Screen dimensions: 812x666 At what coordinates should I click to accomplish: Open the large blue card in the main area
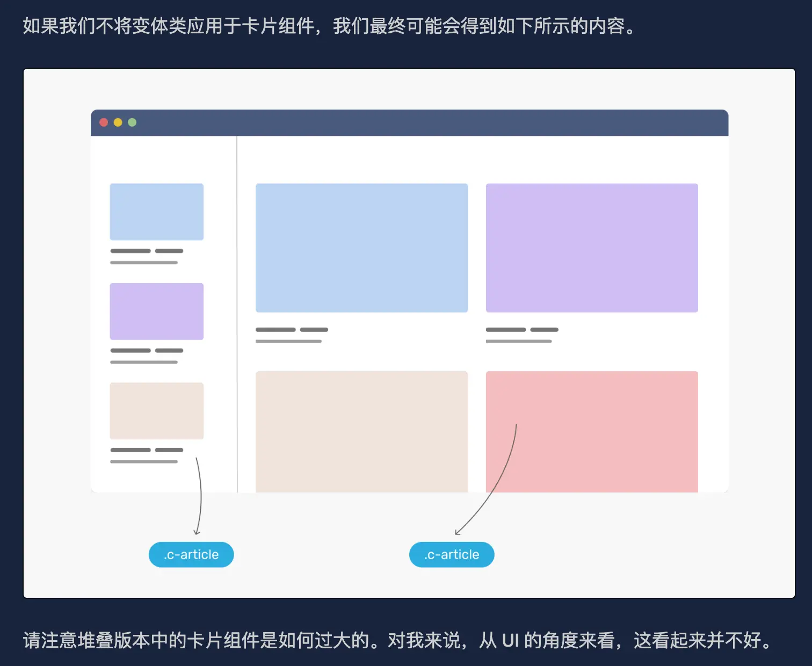coord(361,248)
